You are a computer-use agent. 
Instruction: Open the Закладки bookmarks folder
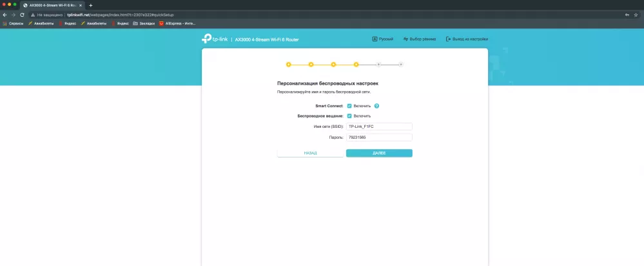coord(144,23)
